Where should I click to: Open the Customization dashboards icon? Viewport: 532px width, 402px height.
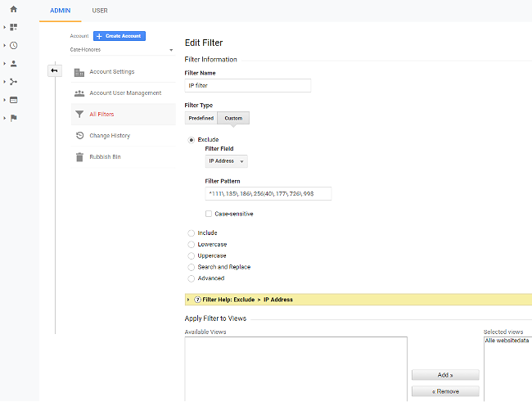tap(14, 27)
